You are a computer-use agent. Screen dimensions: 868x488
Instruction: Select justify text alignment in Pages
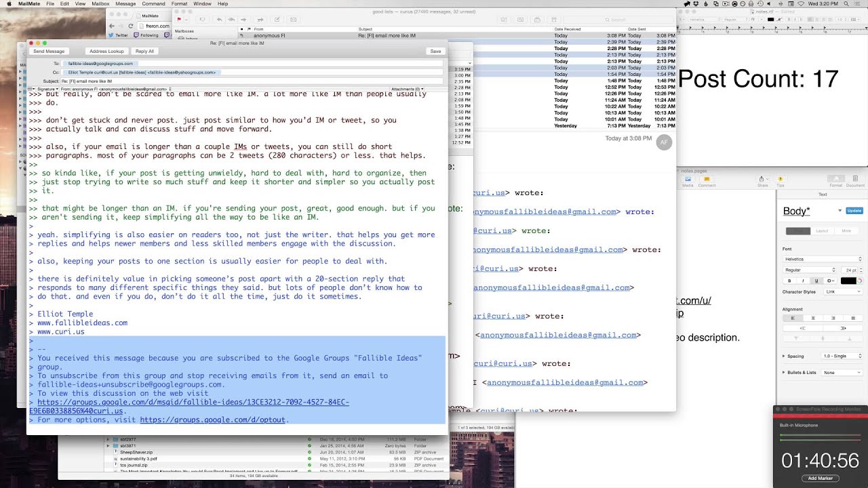click(x=853, y=318)
